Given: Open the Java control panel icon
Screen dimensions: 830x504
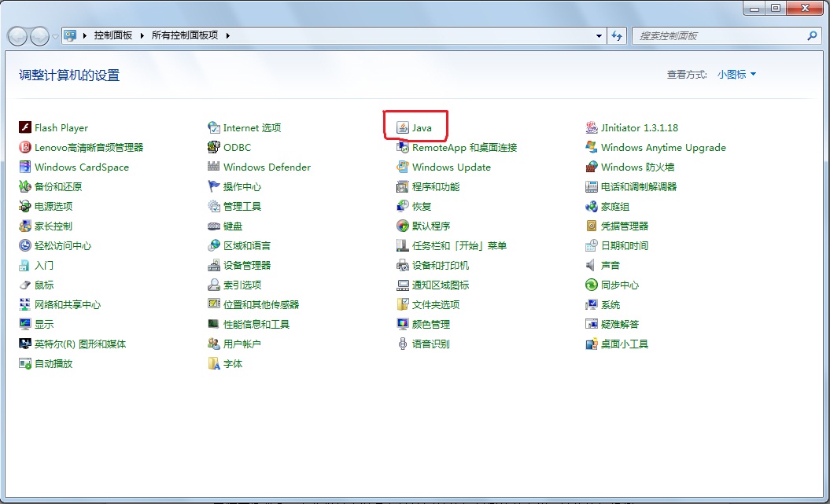Looking at the screenshot, I should pyautogui.click(x=403, y=128).
